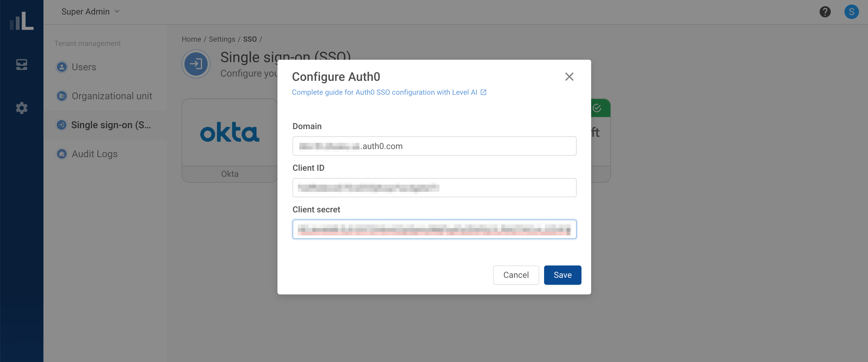
Task: Click the Save button
Action: 562,275
